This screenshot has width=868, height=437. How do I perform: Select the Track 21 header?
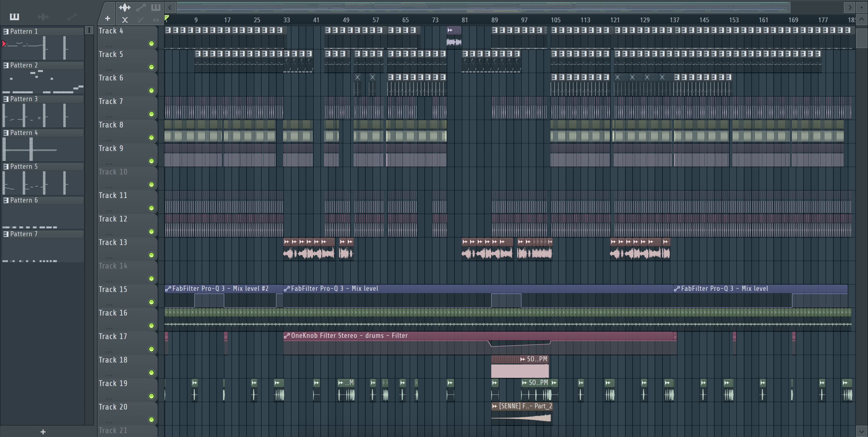(x=127, y=431)
